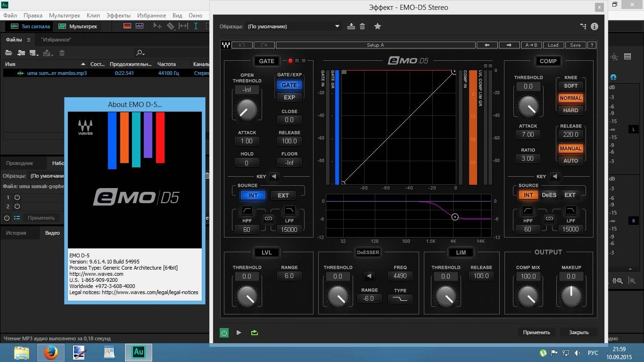The height and width of the screenshot is (362, 644).
Task: Click the Files panel trash icon
Action: click(62, 53)
